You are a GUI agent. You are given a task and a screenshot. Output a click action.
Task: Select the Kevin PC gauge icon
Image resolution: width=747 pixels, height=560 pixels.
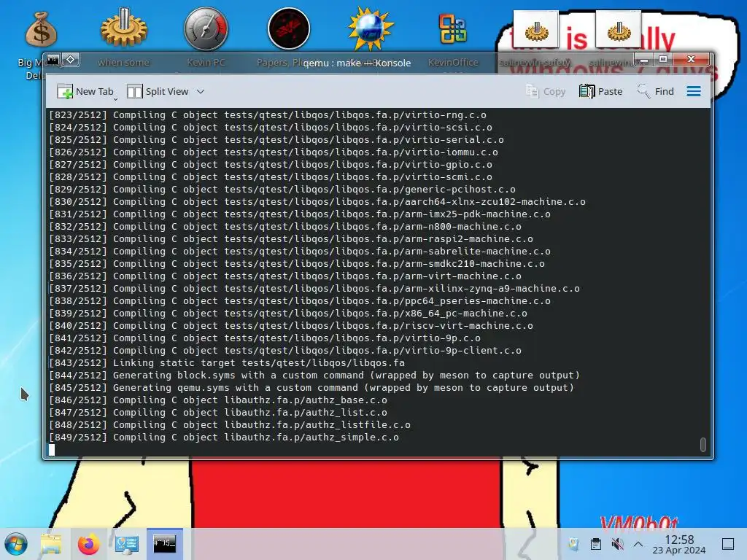(x=206, y=28)
